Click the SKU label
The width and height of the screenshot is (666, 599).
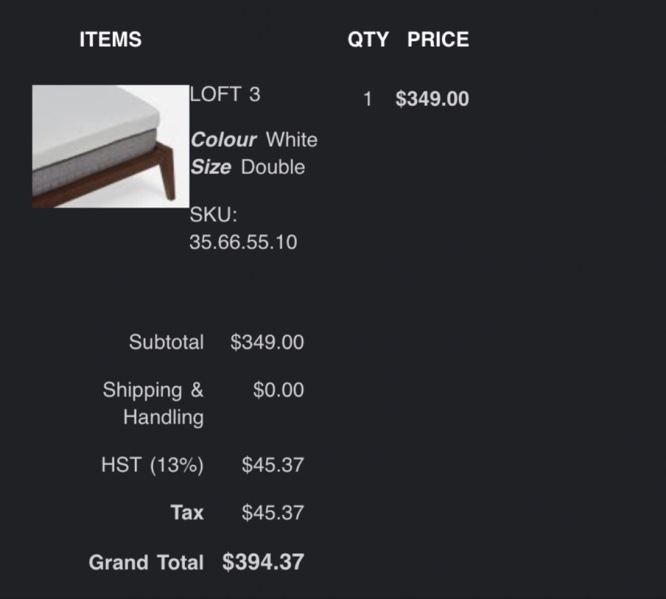pyautogui.click(x=213, y=215)
